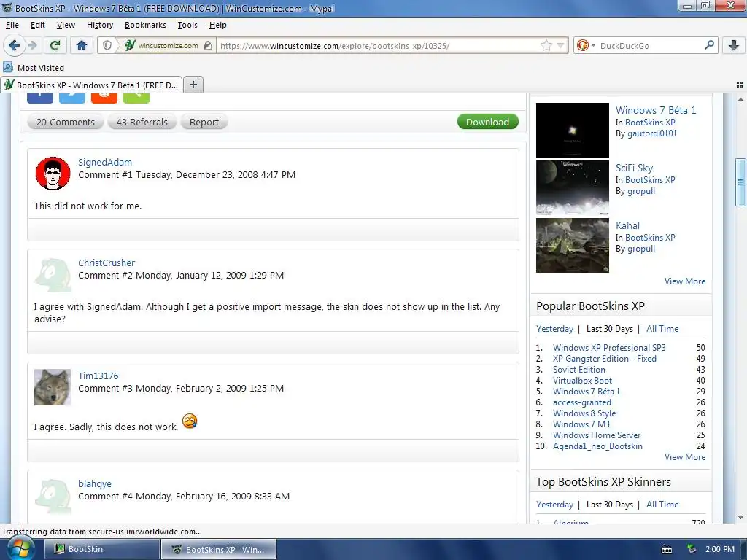Open Tim13176's profile link
This screenshot has height=560, width=747.
point(98,376)
